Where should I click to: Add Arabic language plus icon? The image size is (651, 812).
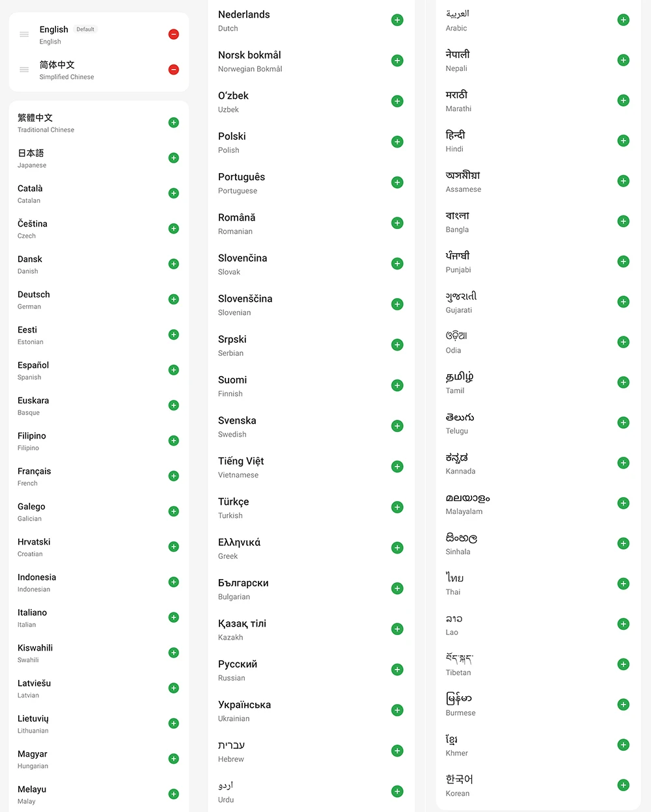[623, 20]
